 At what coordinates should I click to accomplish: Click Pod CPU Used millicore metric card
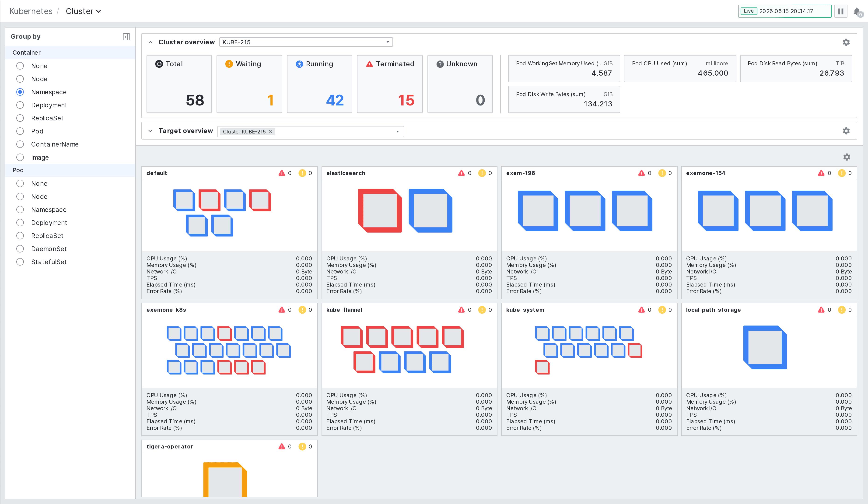click(x=680, y=69)
